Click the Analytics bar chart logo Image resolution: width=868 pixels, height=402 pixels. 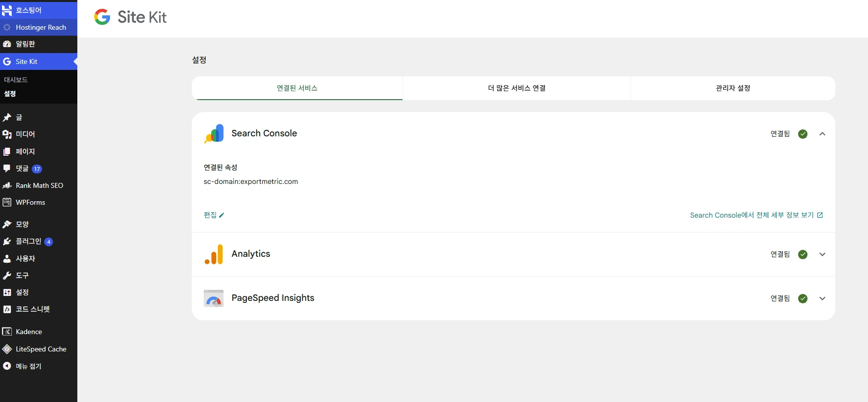click(214, 254)
